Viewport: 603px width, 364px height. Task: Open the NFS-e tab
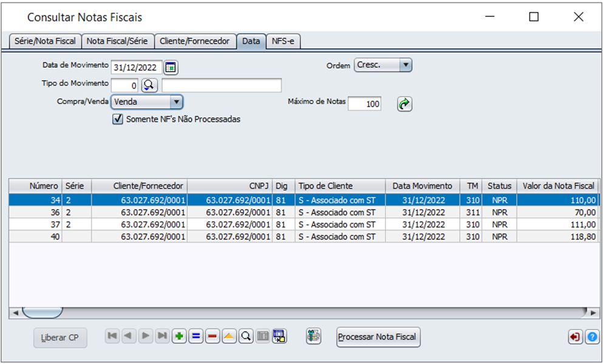click(283, 41)
